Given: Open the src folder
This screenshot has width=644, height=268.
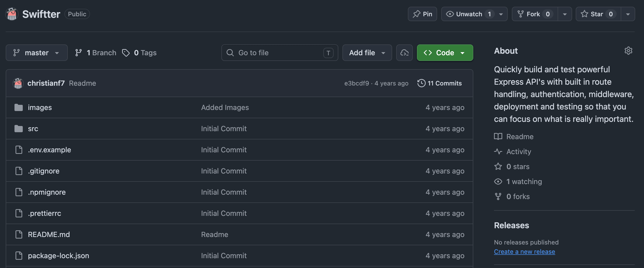Looking at the screenshot, I should click(33, 129).
